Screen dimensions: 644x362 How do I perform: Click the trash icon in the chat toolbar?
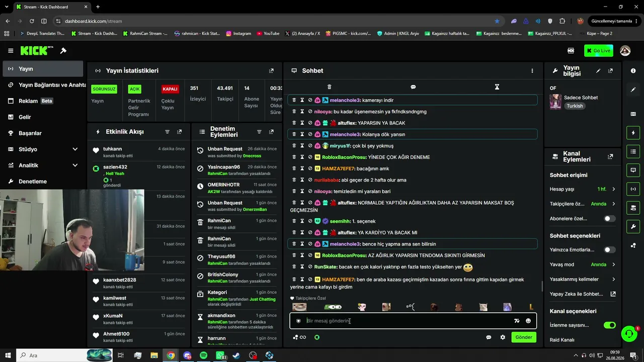click(x=329, y=87)
